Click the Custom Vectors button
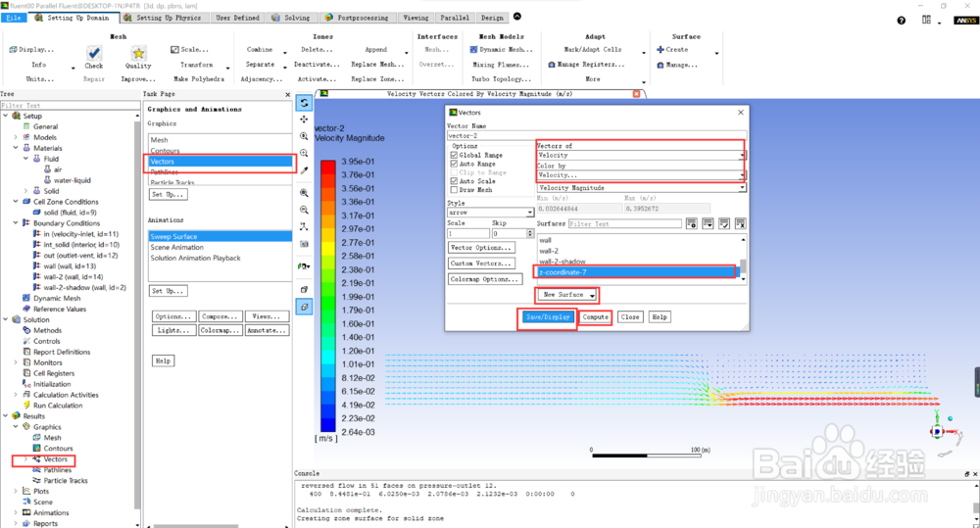Viewport: 980px width, 528px height. [481, 264]
